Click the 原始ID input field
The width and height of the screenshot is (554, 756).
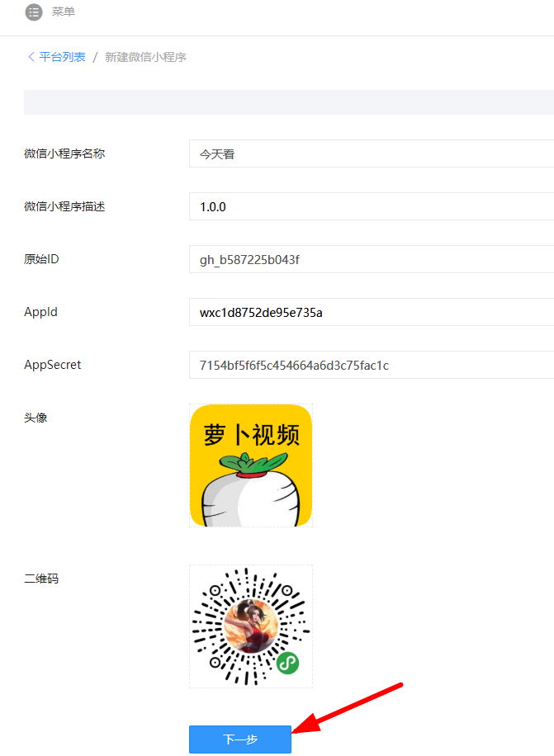372,259
